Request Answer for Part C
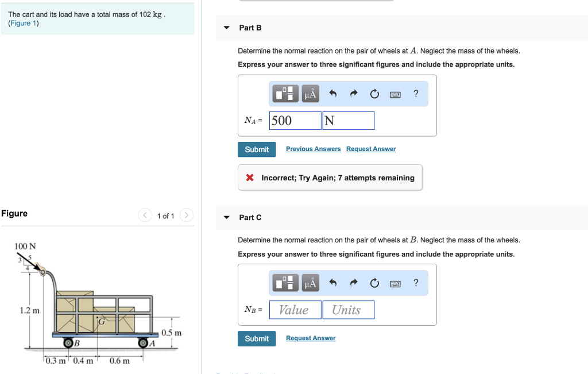 (x=310, y=338)
